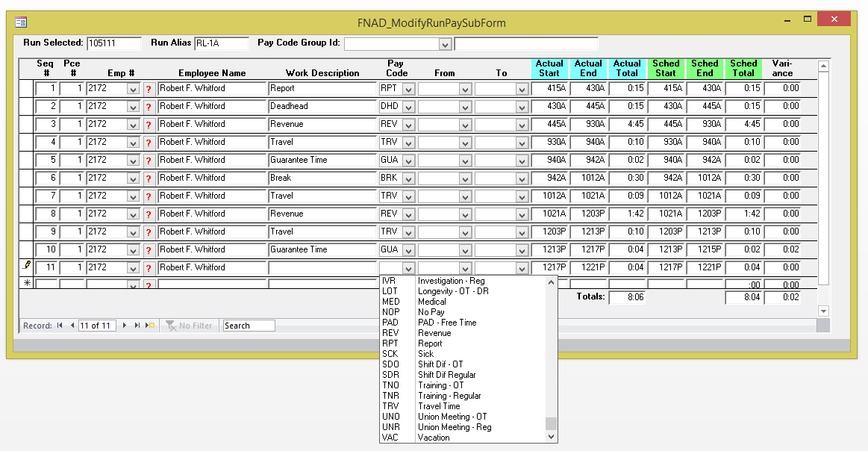This screenshot has width=868, height=451.
Task: Open the From dropdown in Seq 6 row
Action: [464, 178]
